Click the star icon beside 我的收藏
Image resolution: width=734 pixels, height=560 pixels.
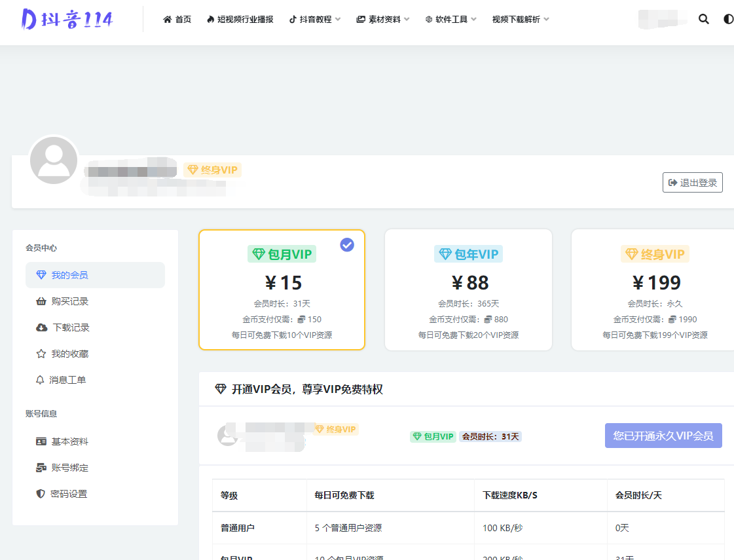tap(41, 354)
